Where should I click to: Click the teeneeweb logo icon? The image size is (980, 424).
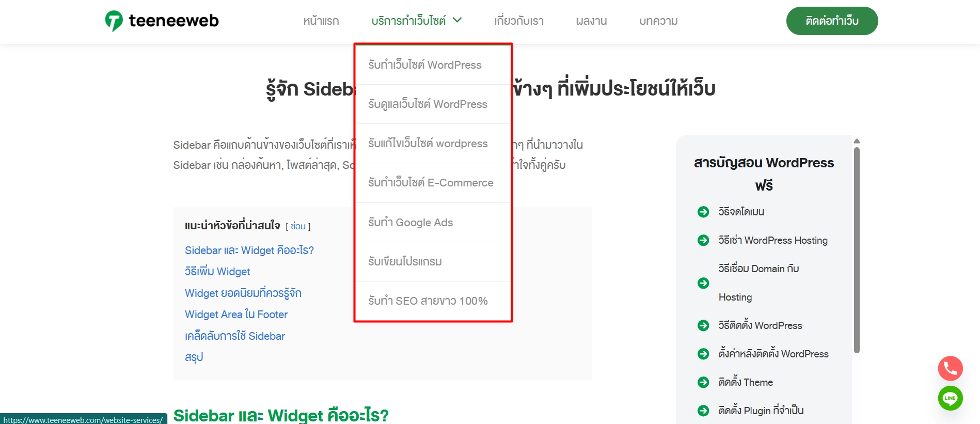[114, 21]
